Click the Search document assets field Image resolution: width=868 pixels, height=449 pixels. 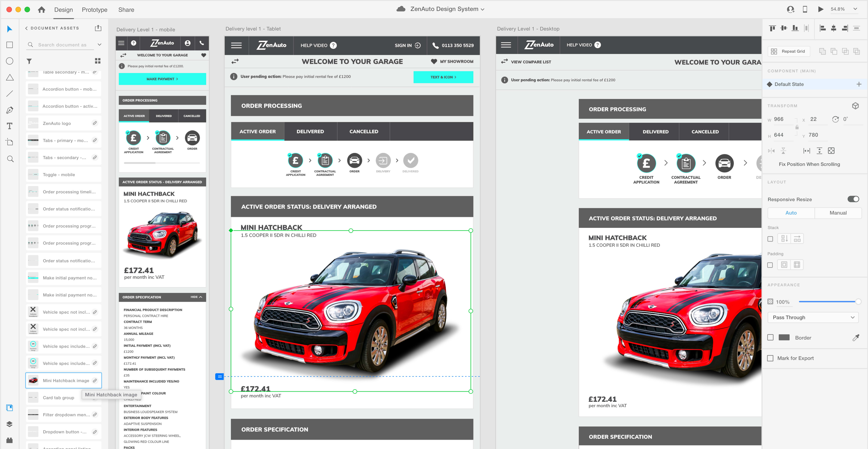pos(62,44)
